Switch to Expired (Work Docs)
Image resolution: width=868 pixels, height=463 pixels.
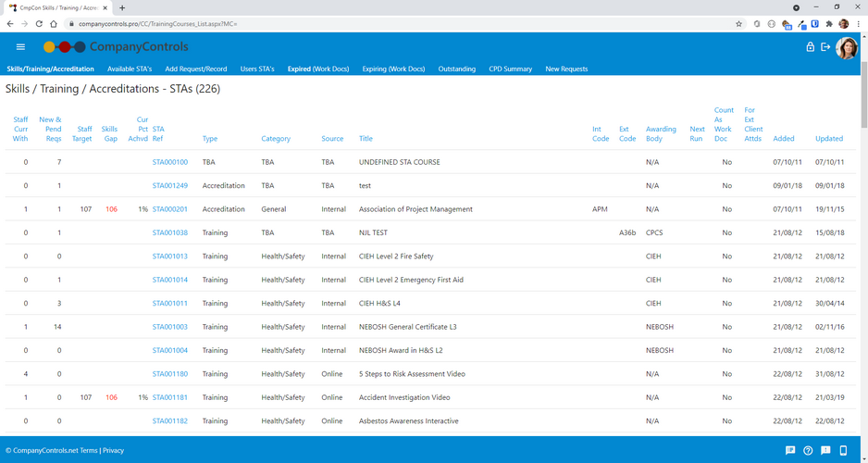pyautogui.click(x=318, y=69)
